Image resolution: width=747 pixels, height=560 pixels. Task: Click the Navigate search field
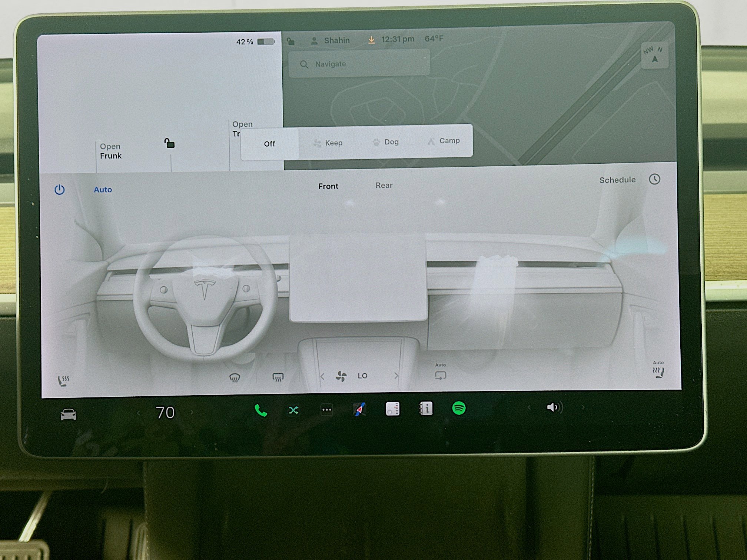click(359, 64)
